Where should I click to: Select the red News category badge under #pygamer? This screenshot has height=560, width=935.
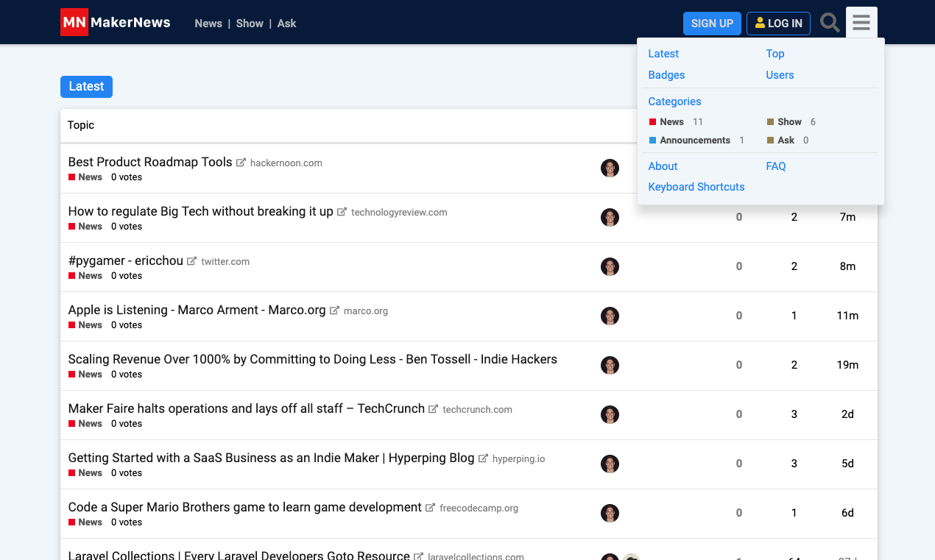pyautogui.click(x=85, y=275)
